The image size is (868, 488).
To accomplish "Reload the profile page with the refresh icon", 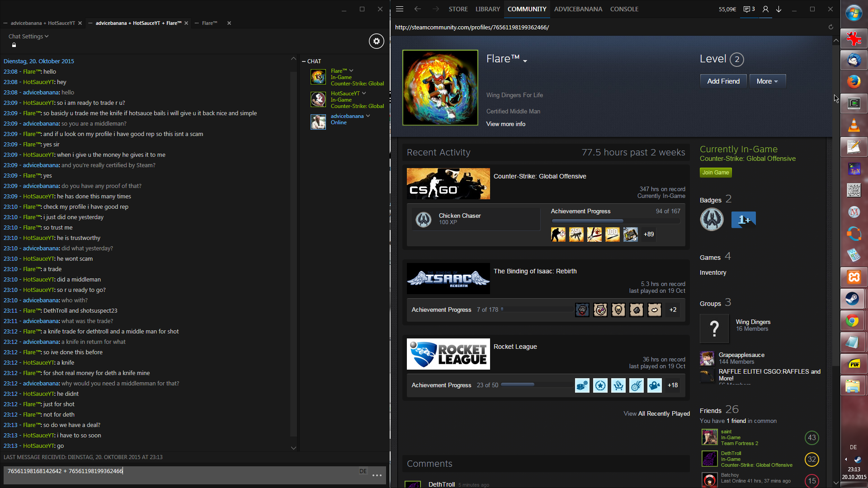I will coord(830,27).
